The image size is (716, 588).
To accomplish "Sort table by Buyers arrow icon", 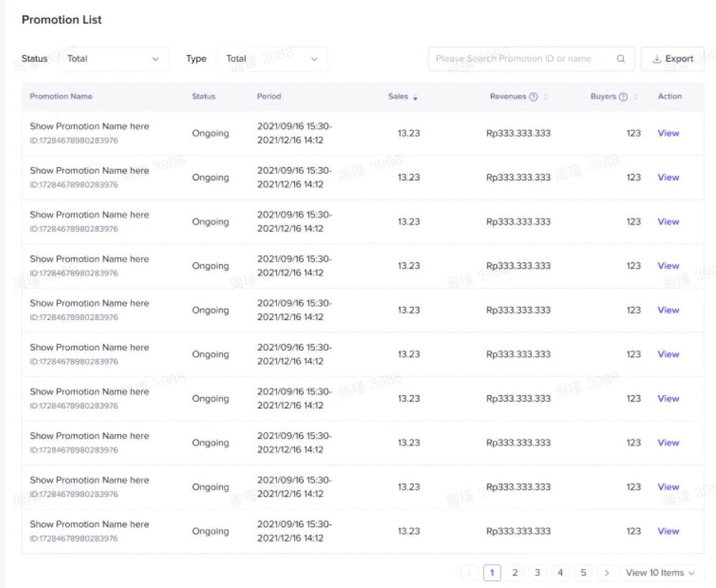I will point(635,97).
